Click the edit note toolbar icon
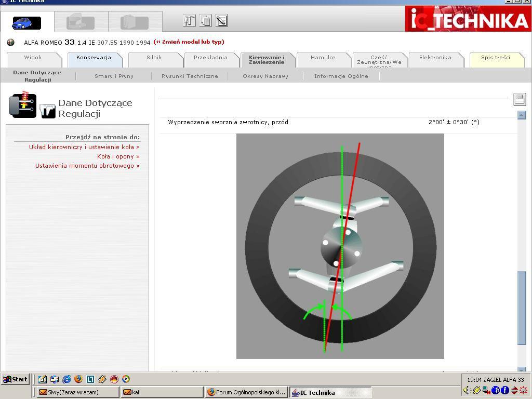532x399 pixels. [x=221, y=20]
